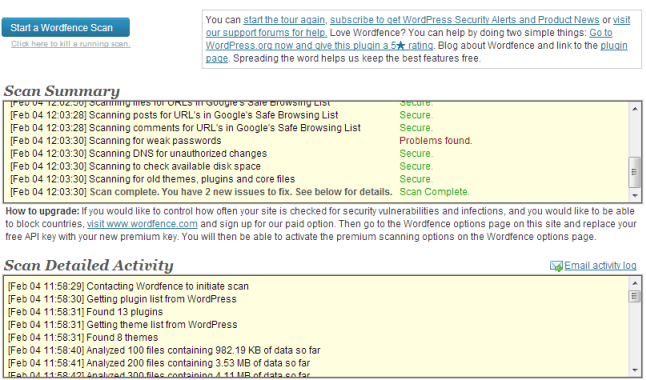
Task: Click 'Analyzed 200 files containing 3.53 MB' line
Action: point(159,363)
